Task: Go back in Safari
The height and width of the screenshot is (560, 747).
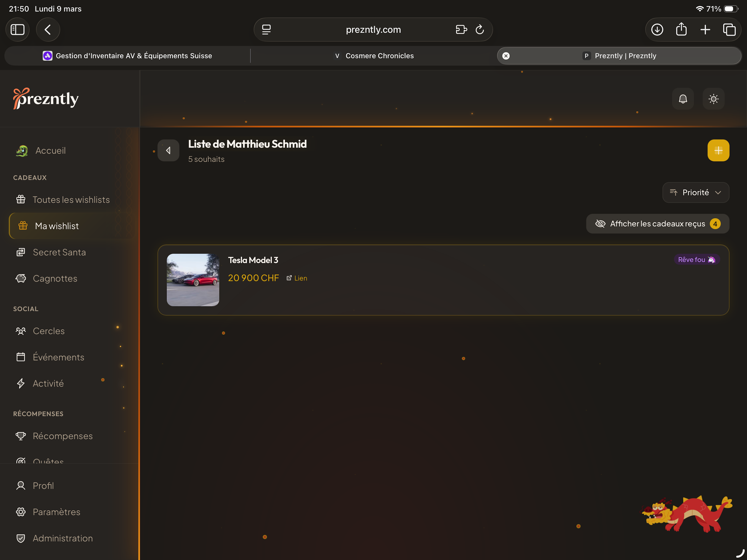Action: coord(48,30)
